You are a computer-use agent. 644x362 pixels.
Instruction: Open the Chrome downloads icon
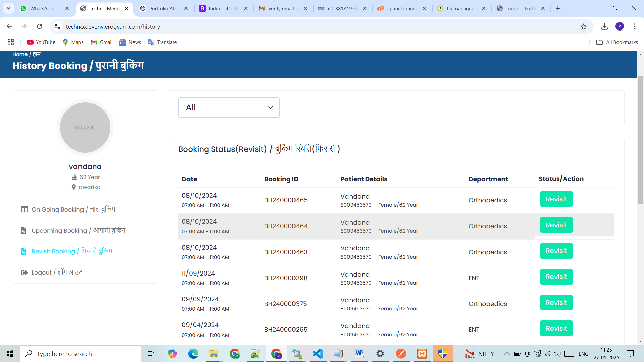pyautogui.click(x=604, y=26)
